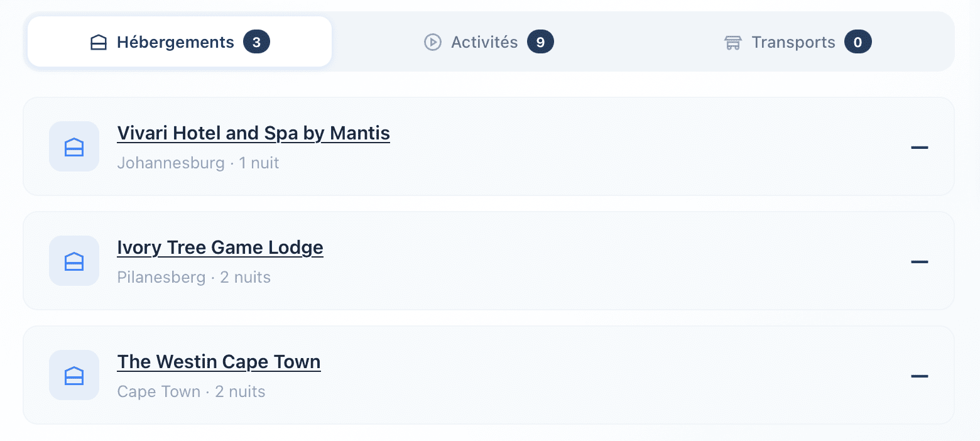980x441 pixels.
Task: Collapse the Vivari Hotel and Spa row
Action: pos(919,147)
